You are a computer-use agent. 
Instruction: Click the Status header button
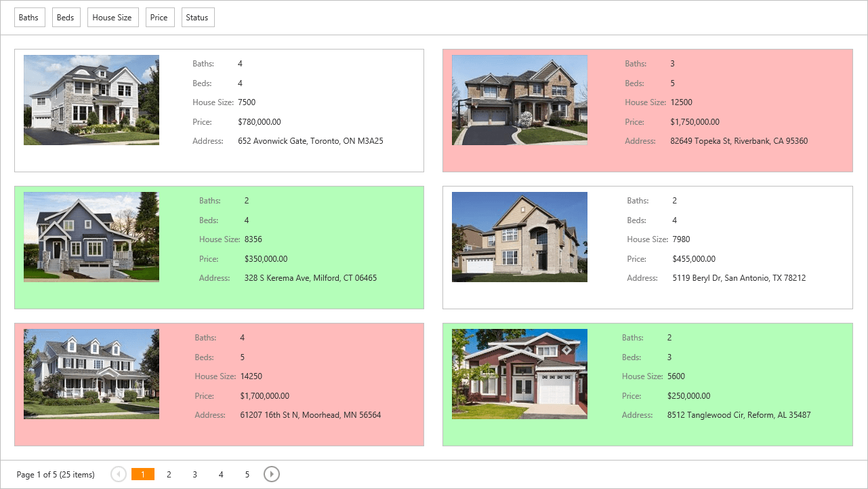[197, 18]
